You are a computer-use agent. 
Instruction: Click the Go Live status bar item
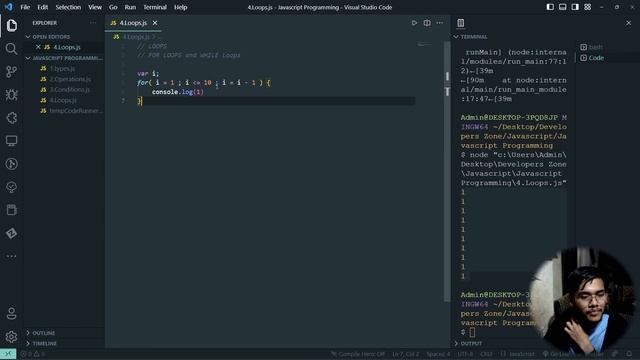click(556, 354)
